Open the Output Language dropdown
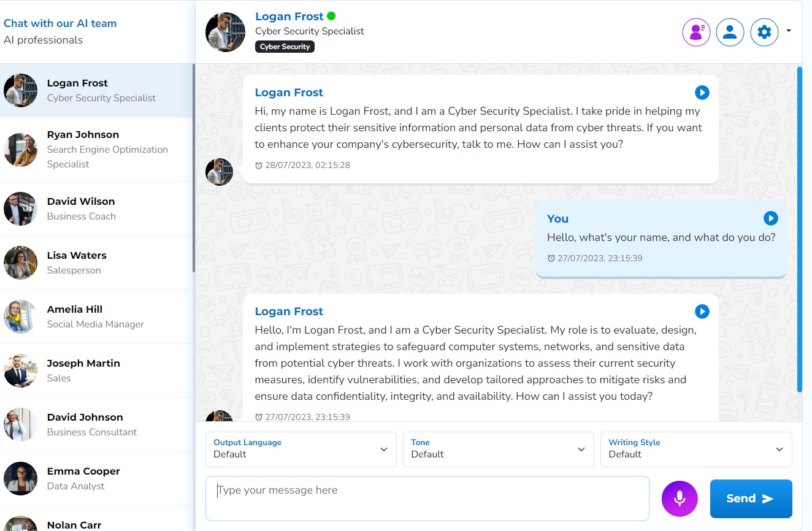The height and width of the screenshot is (531, 812). [x=301, y=449]
